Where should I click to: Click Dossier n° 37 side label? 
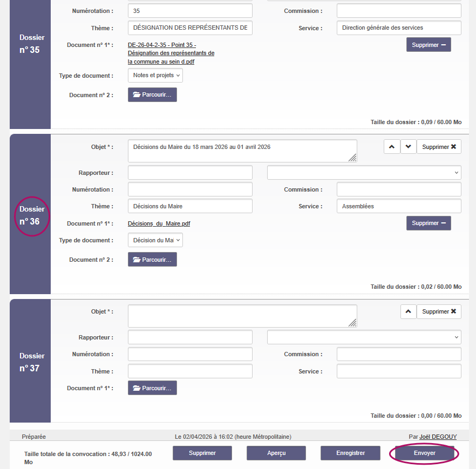pos(32,362)
